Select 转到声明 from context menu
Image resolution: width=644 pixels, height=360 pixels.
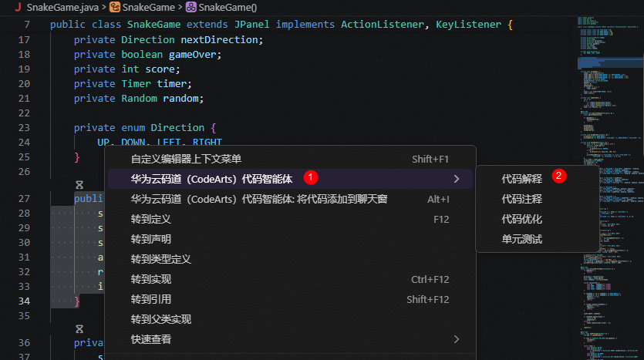click(x=290, y=239)
